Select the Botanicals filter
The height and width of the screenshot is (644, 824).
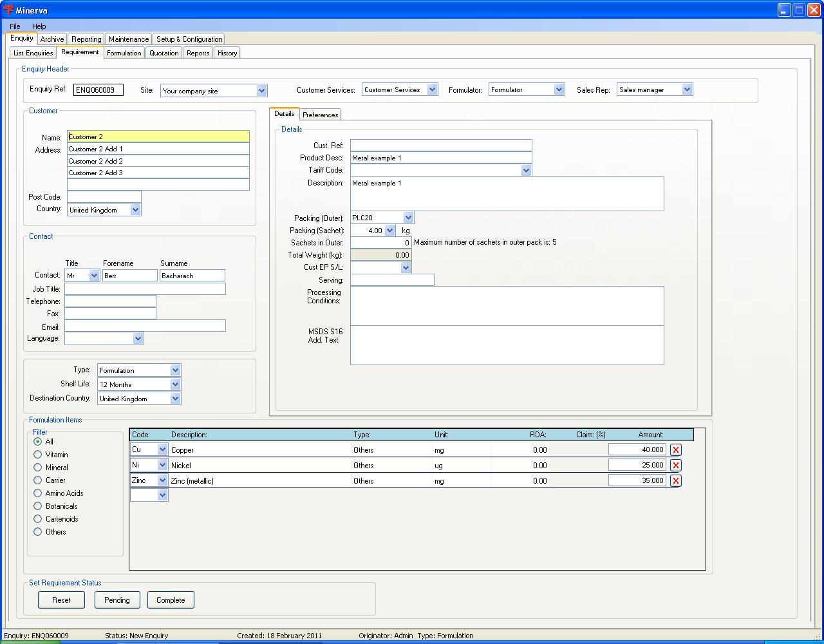tap(38, 506)
